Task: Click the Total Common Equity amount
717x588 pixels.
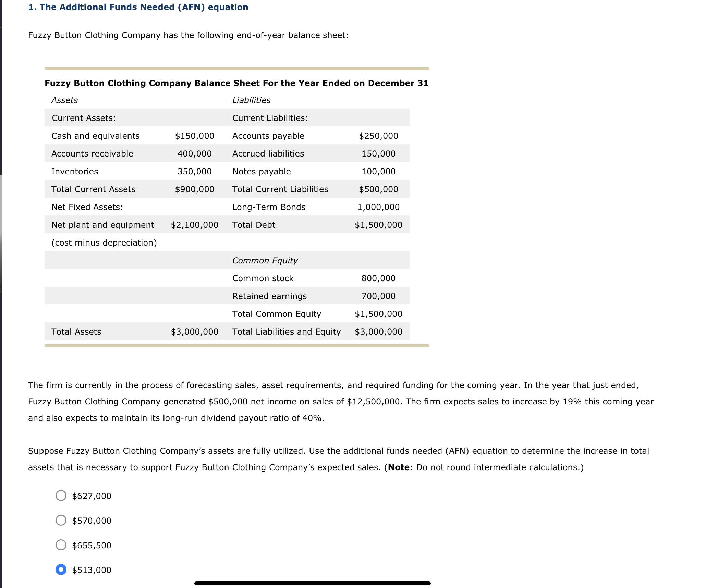Action: coord(378,314)
